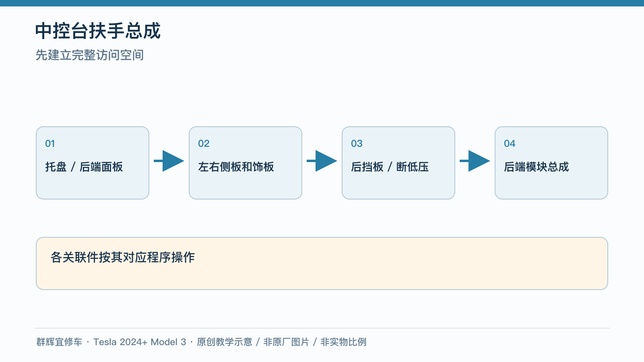Click the arrow between step 03 and 04

(475, 161)
